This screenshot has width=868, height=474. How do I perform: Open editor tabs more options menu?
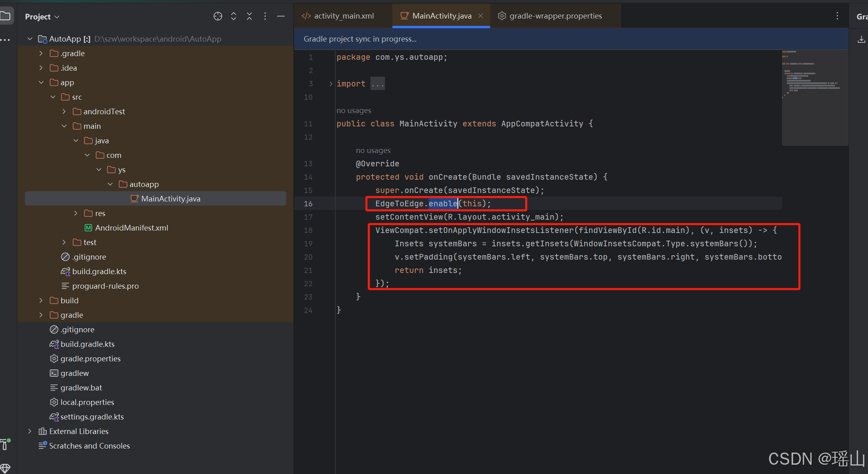(837, 16)
